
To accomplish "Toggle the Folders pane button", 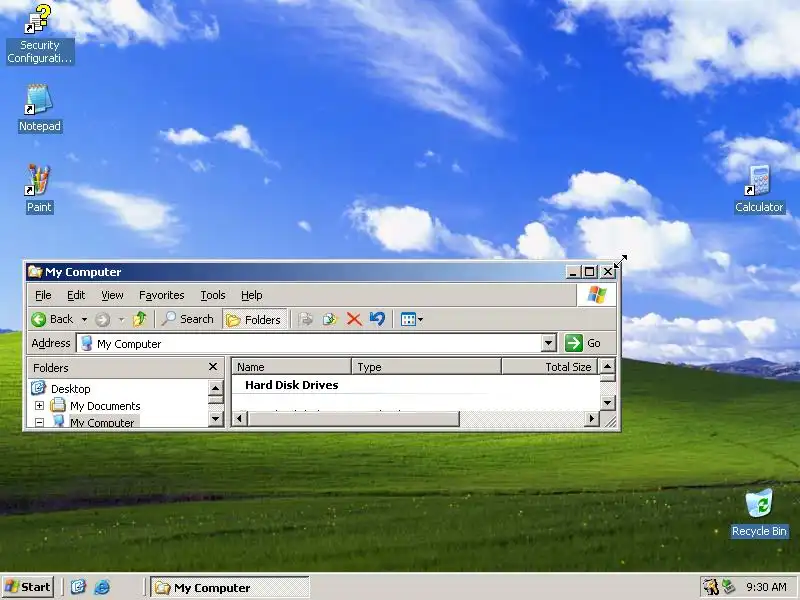I will pos(254,319).
